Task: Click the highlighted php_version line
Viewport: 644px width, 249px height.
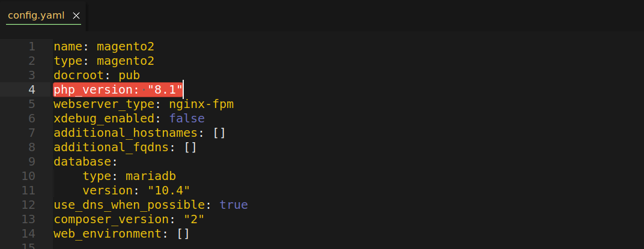Action: [x=118, y=89]
